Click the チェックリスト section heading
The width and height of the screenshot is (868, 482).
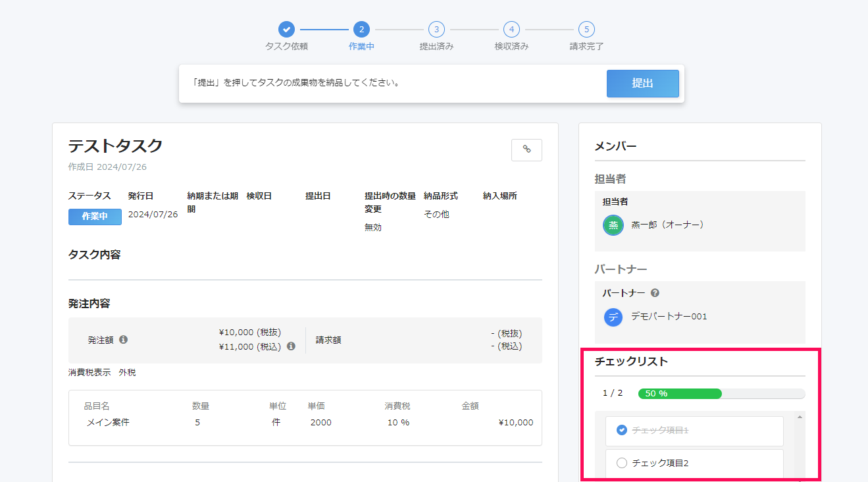point(631,361)
